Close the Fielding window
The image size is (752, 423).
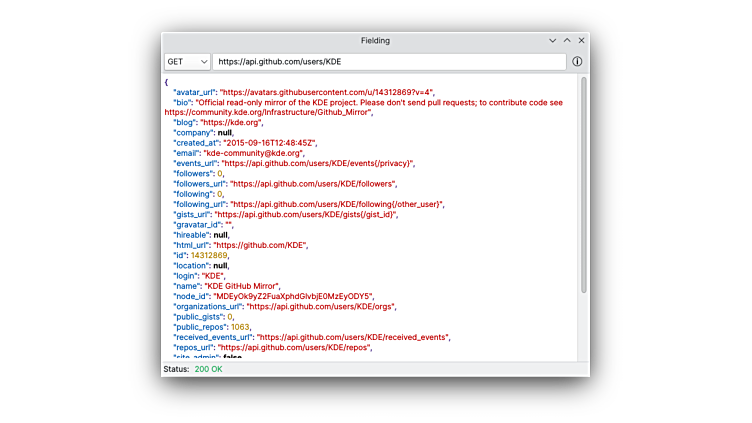pos(581,41)
